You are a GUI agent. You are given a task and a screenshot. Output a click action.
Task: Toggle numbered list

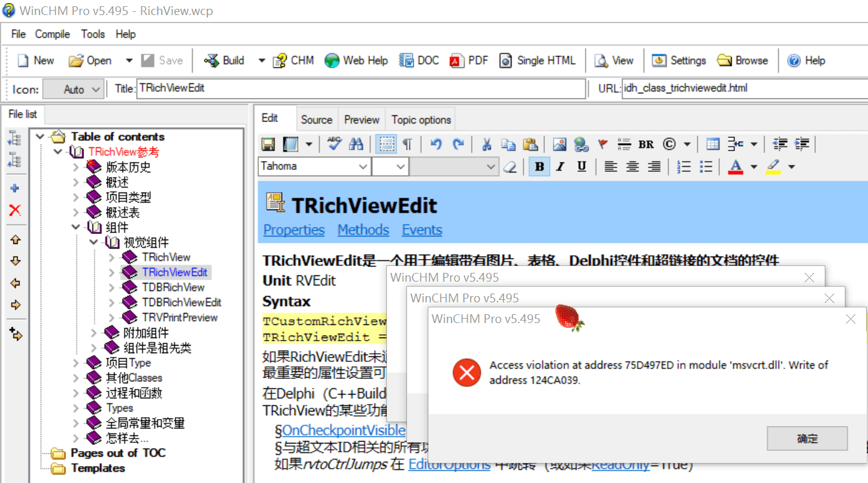click(x=684, y=166)
